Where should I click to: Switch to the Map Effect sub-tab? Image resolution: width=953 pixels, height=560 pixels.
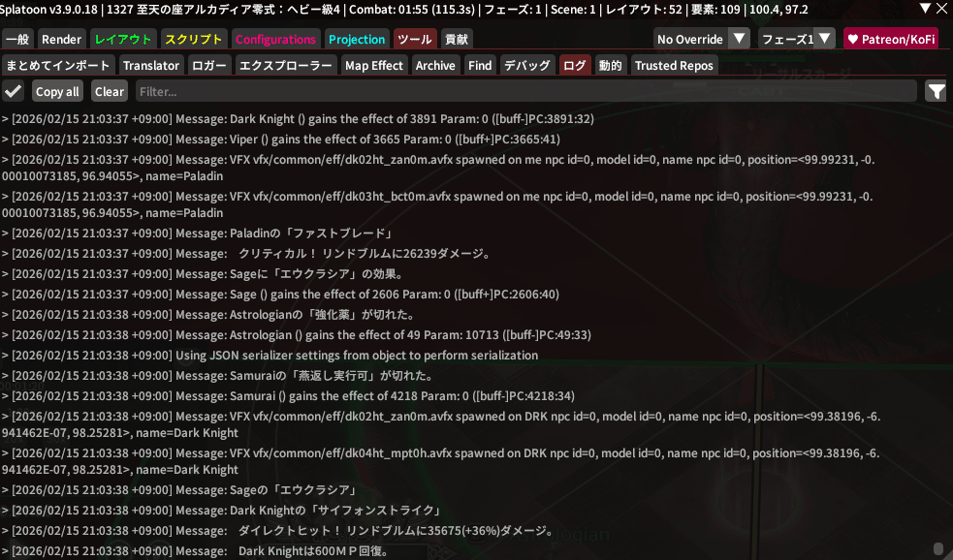coord(373,65)
